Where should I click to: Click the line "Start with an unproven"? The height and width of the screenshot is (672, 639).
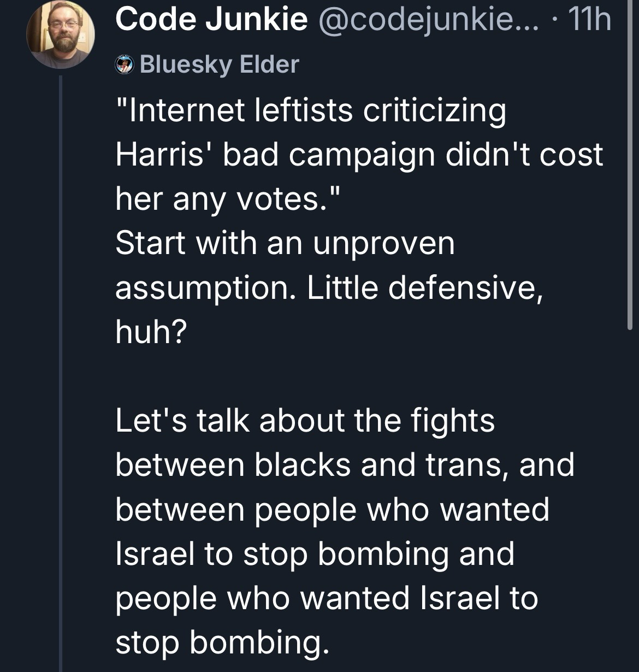(285, 243)
